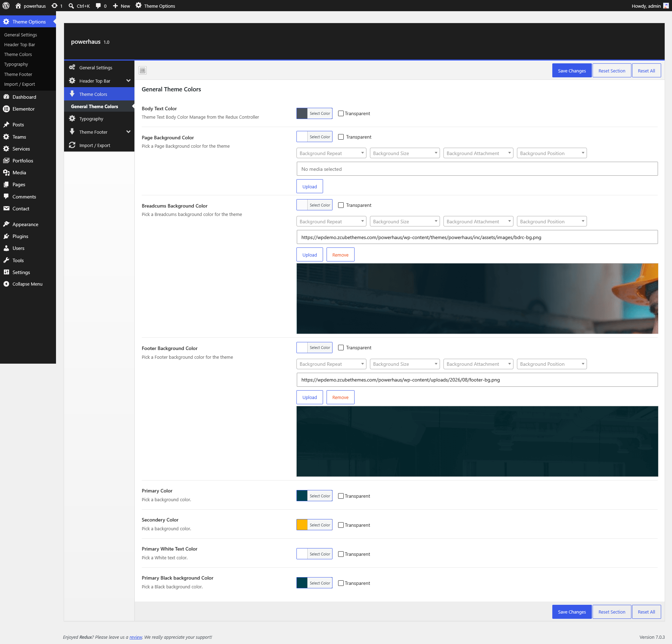Click the comments bubble icon in admin bar

point(98,6)
